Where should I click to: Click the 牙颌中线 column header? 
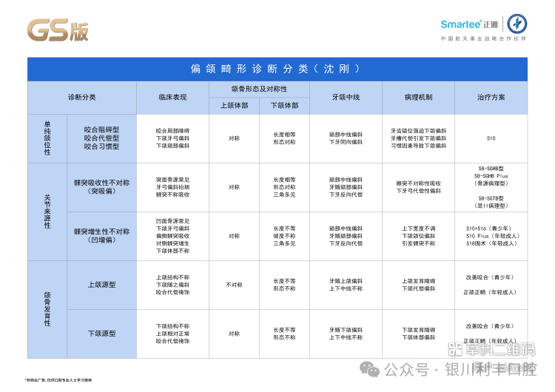[x=346, y=98]
